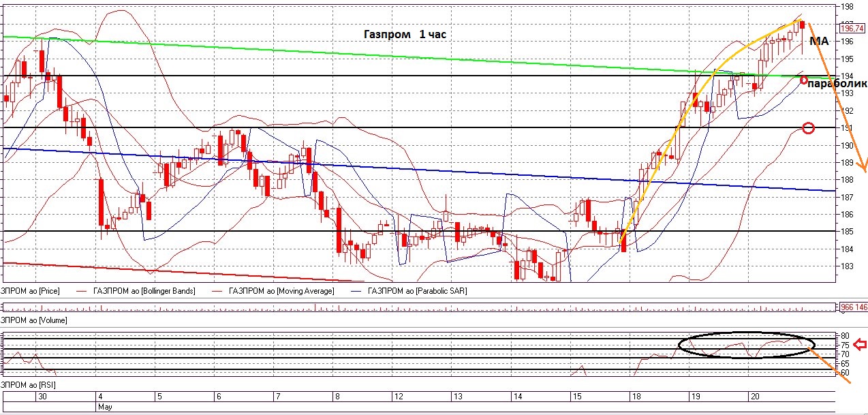Click the date label 18 on time axis
Viewport: 868px width, 415px height.
(x=636, y=396)
